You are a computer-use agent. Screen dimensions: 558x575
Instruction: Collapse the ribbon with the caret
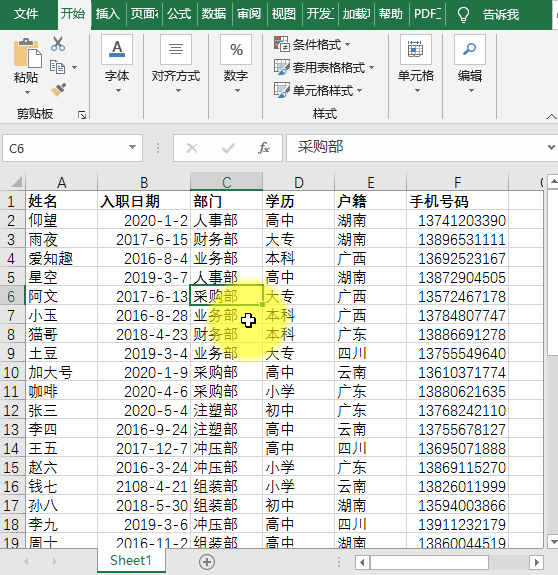[551, 117]
